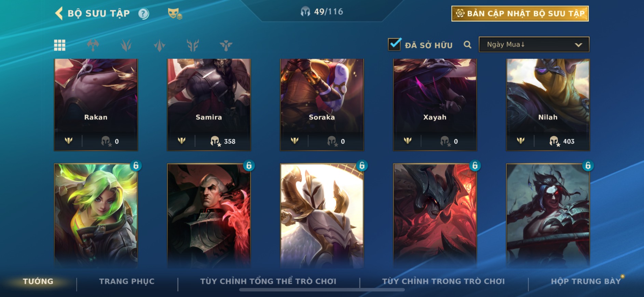Open the Nilah champion card
The width and height of the screenshot is (644, 297).
click(548, 104)
